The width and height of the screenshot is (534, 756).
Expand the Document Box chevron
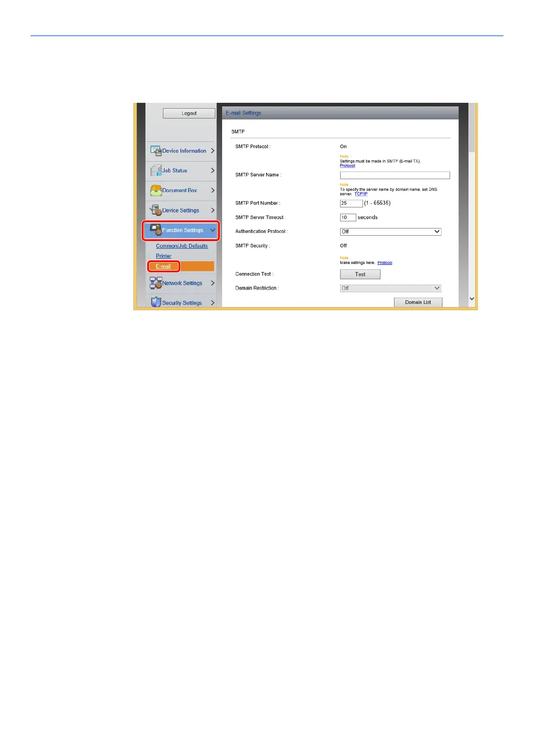213,190
